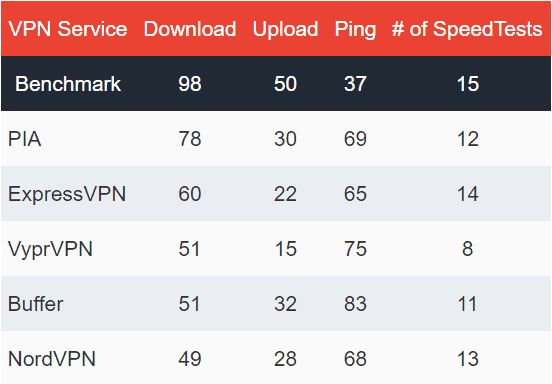
Task: Select the ExpressVPN row name
Action: click(67, 194)
